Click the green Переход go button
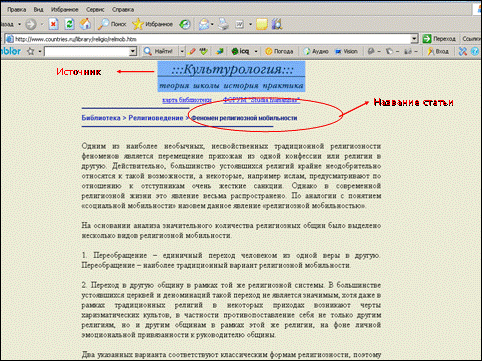This screenshot has width=482, height=361. 439,39
